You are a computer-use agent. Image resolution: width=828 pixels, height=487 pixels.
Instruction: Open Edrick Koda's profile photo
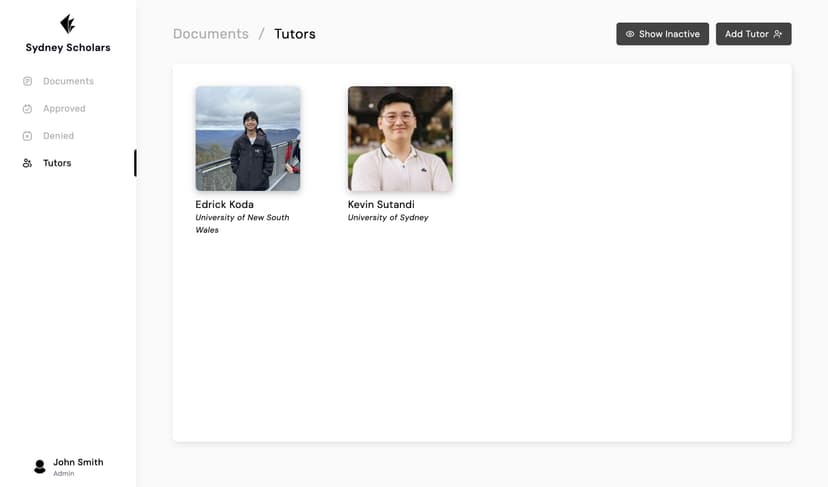248,138
